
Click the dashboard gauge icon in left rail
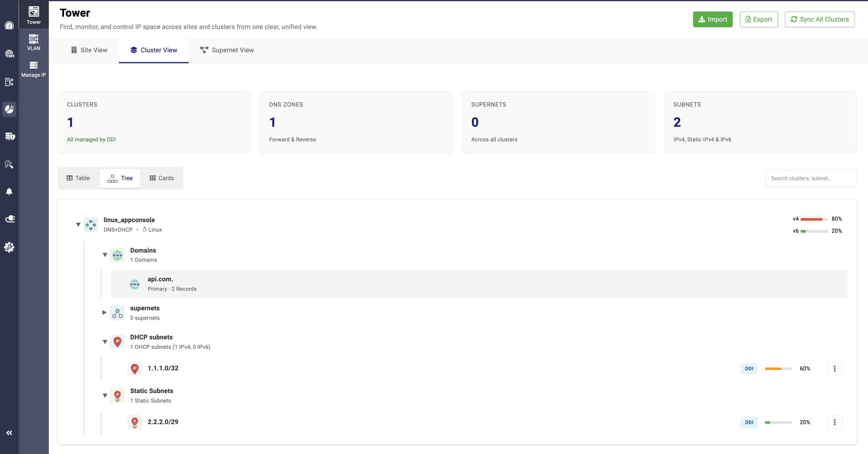9,26
